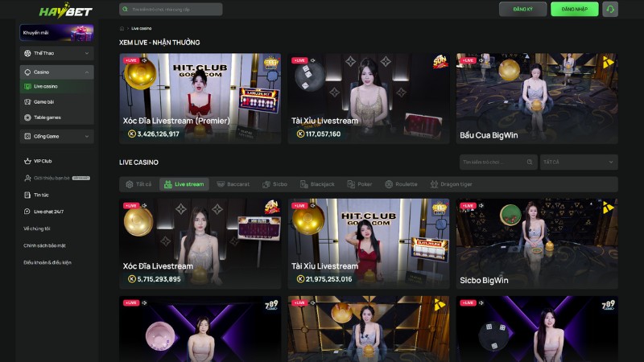Click the Live casino sidebar icon
The height and width of the screenshot is (362, 644).
click(x=27, y=86)
